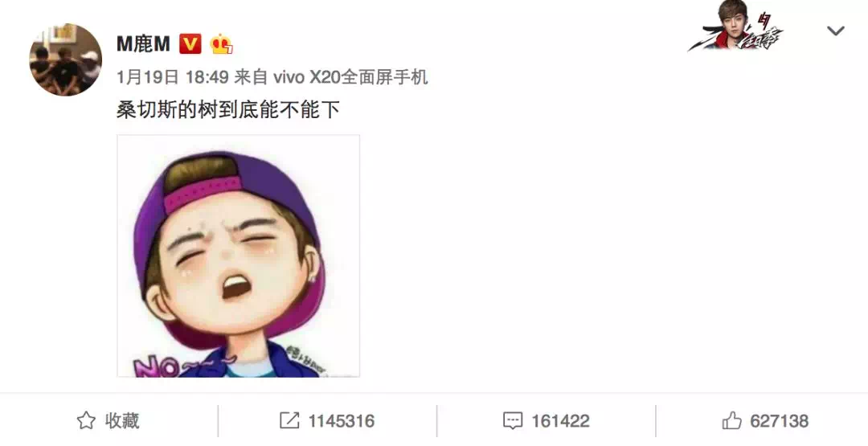Click the repost share icon

(x=289, y=420)
